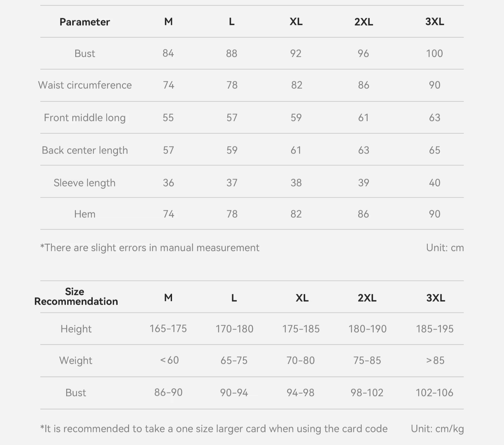Click the Bust value 100 for 3XL
Viewport: 504px width, 445px height.
(x=434, y=53)
